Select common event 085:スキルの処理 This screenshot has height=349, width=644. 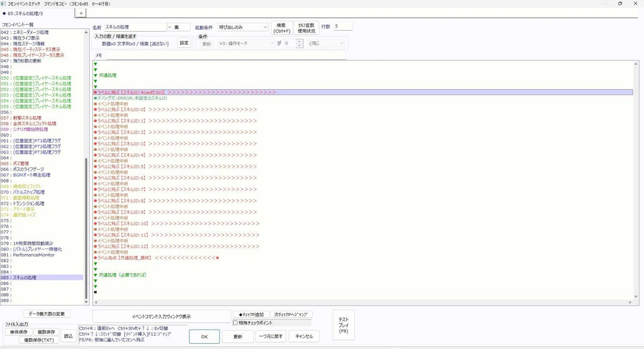click(x=41, y=278)
